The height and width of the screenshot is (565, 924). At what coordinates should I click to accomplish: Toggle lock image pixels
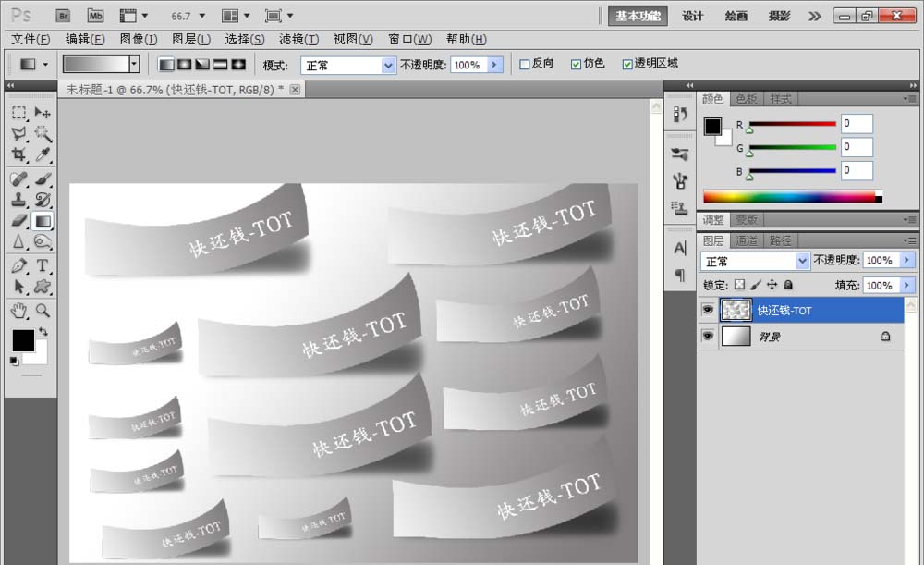click(x=756, y=285)
